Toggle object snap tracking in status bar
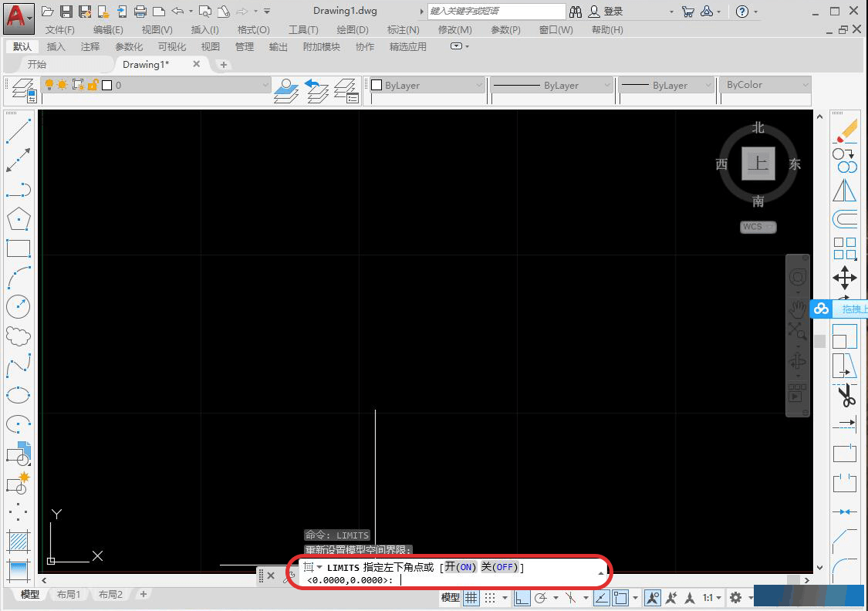The image size is (868, 611). coord(602,598)
